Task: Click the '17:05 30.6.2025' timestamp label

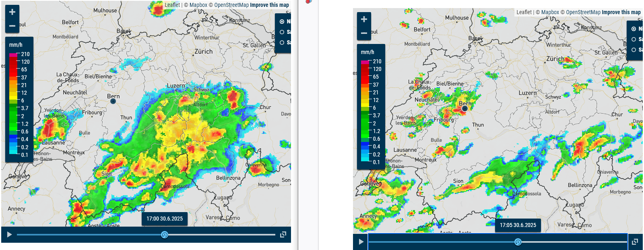Action: [518, 225]
